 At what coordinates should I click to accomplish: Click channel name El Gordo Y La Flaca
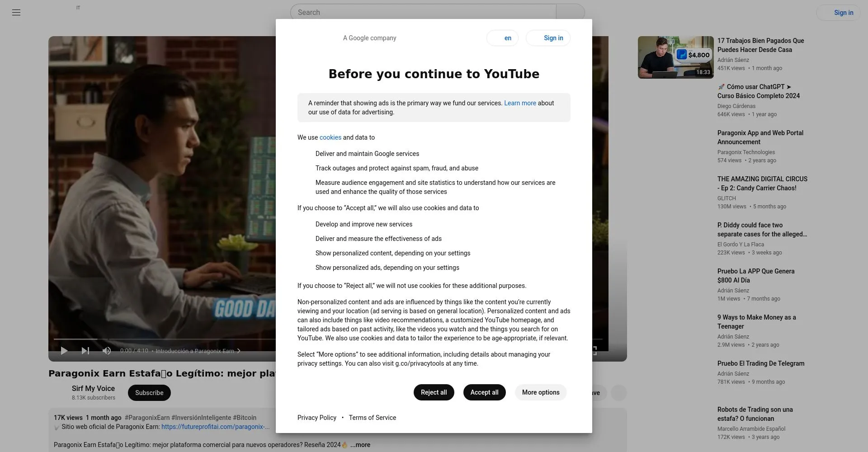coord(741,245)
